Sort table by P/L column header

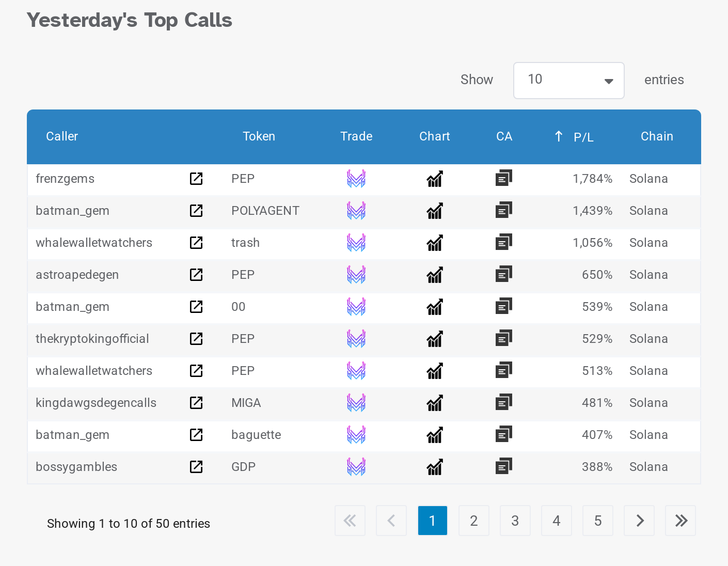click(x=583, y=137)
